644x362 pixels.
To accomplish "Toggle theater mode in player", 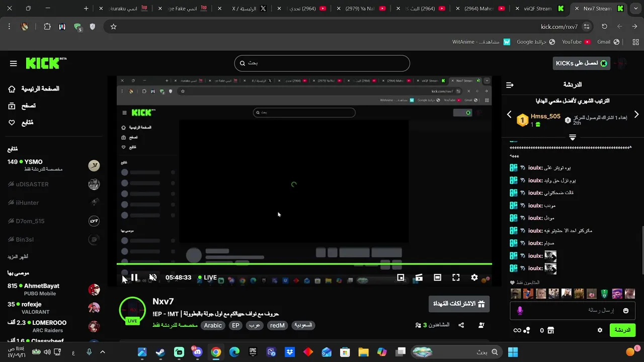I will tap(437, 278).
